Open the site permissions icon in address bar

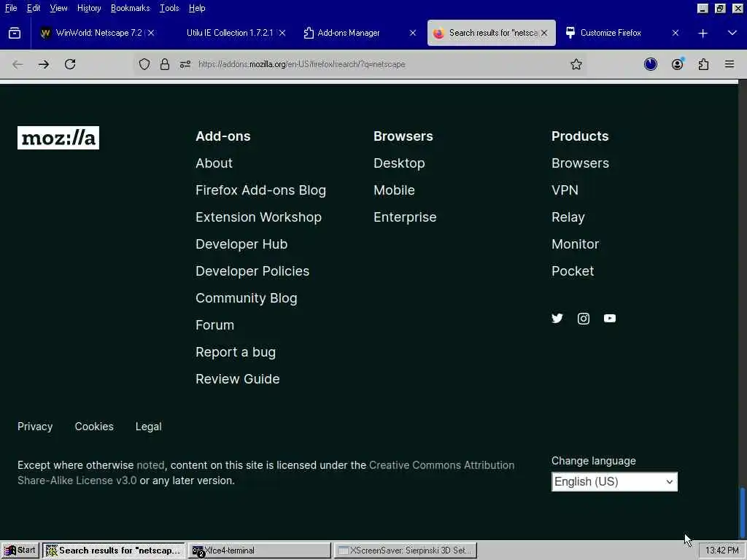185,64
